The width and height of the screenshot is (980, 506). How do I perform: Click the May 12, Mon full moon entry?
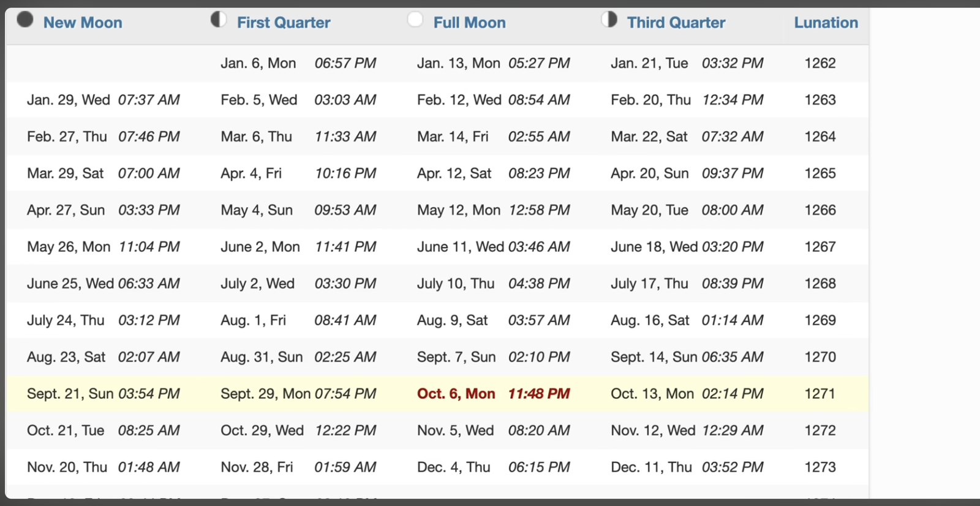(x=458, y=210)
